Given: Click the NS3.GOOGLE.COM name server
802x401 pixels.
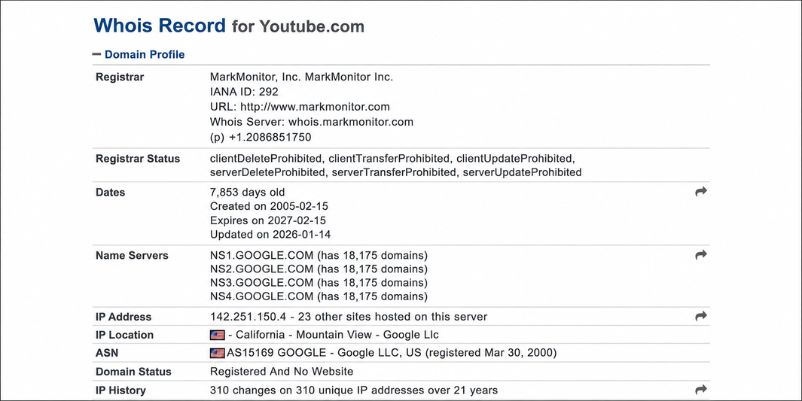Looking at the screenshot, I should point(262,283).
